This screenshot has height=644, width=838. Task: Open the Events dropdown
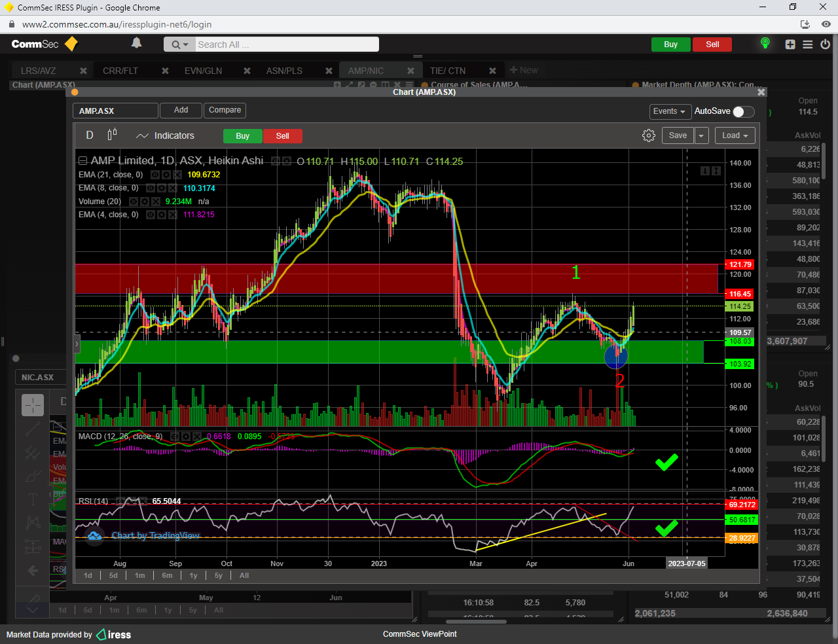[x=669, y=111]
